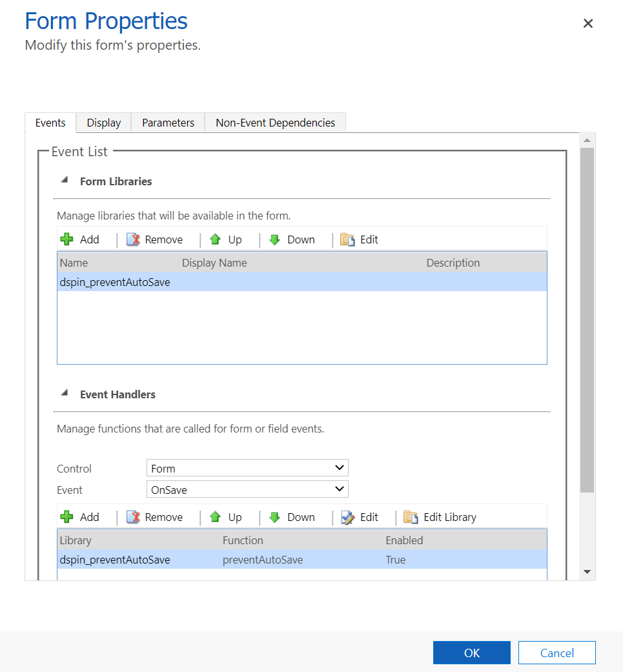Click the Library column header
Viewport: 623px width, 672px height.
(x=76, y=540)
